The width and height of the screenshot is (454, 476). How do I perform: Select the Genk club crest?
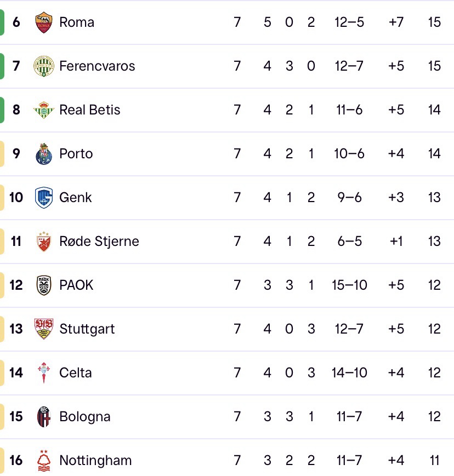43,198
